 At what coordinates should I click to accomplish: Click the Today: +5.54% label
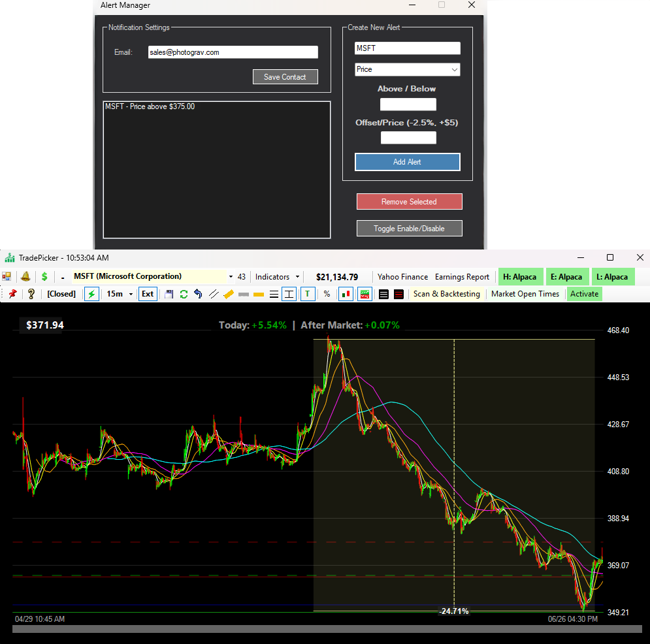coord(252,325)
